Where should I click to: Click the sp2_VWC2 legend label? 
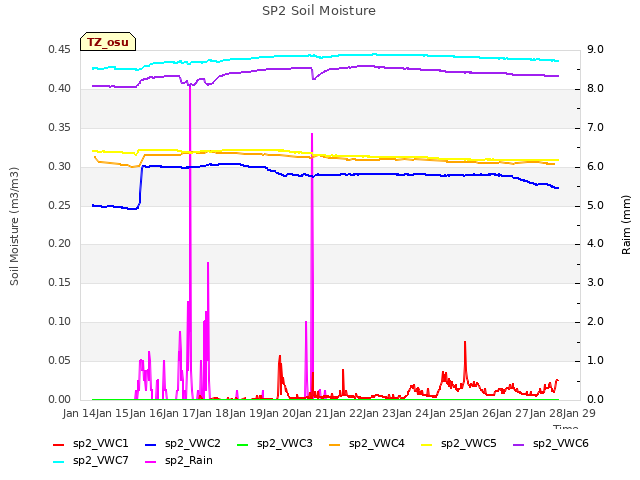[x=193, y=443]
